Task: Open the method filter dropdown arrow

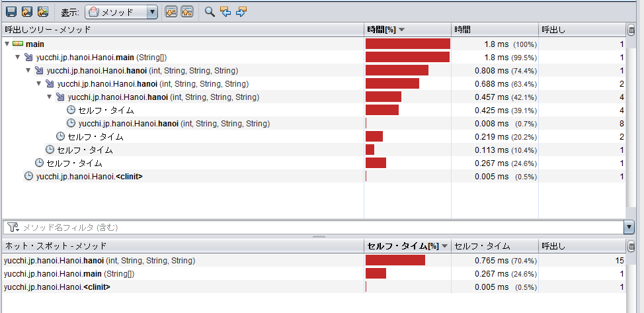Action: (x=628, y=227)
